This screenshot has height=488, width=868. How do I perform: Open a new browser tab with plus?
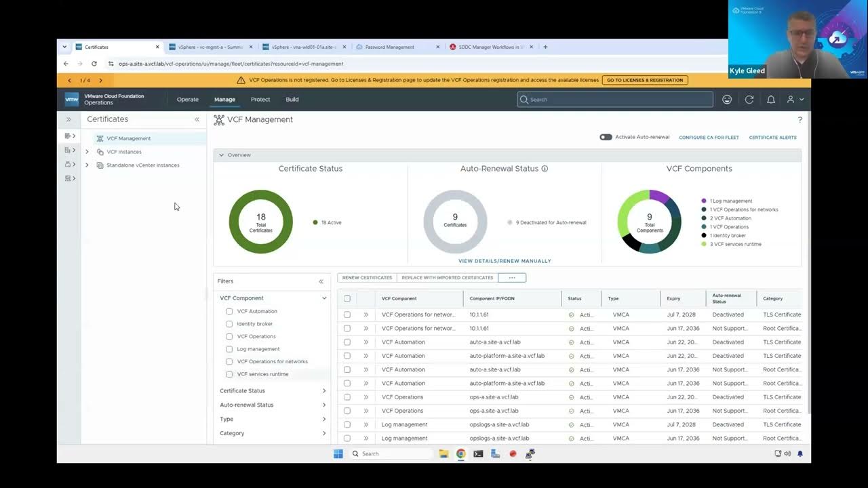(x=545, y=47)
